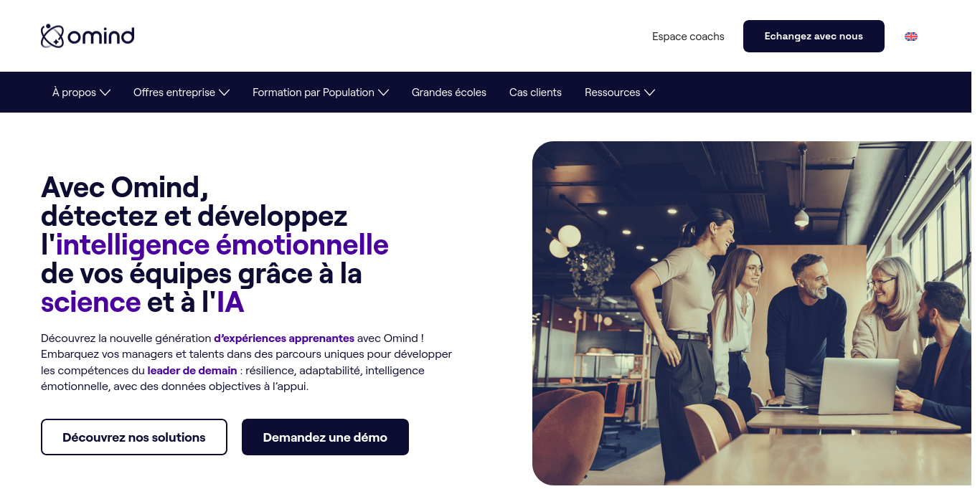
Task: Click the Omind logo icon
Action: pos(52,36)
